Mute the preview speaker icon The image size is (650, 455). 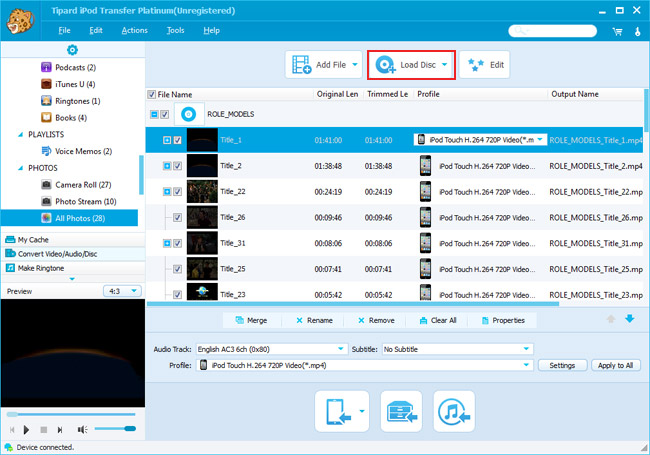click(x=82, y=430)
